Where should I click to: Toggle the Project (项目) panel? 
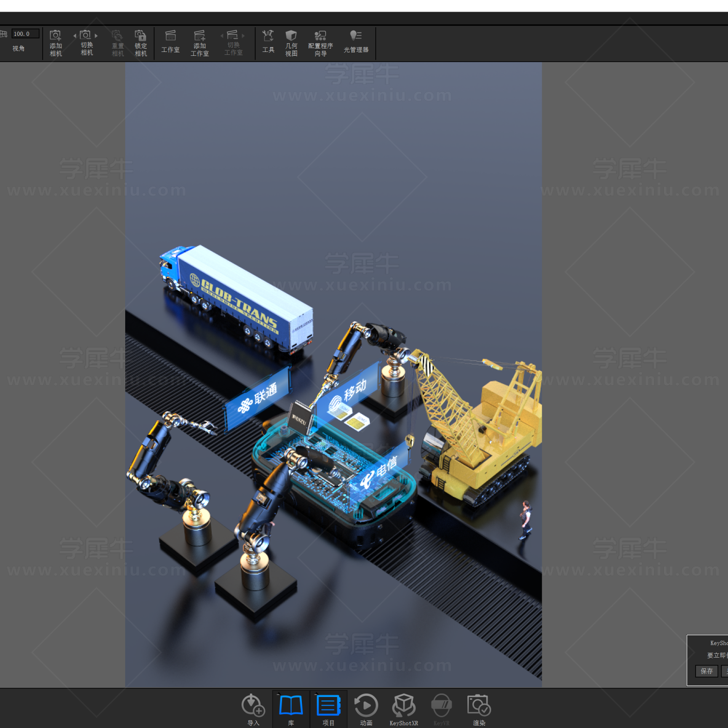[x=329, y=710]
